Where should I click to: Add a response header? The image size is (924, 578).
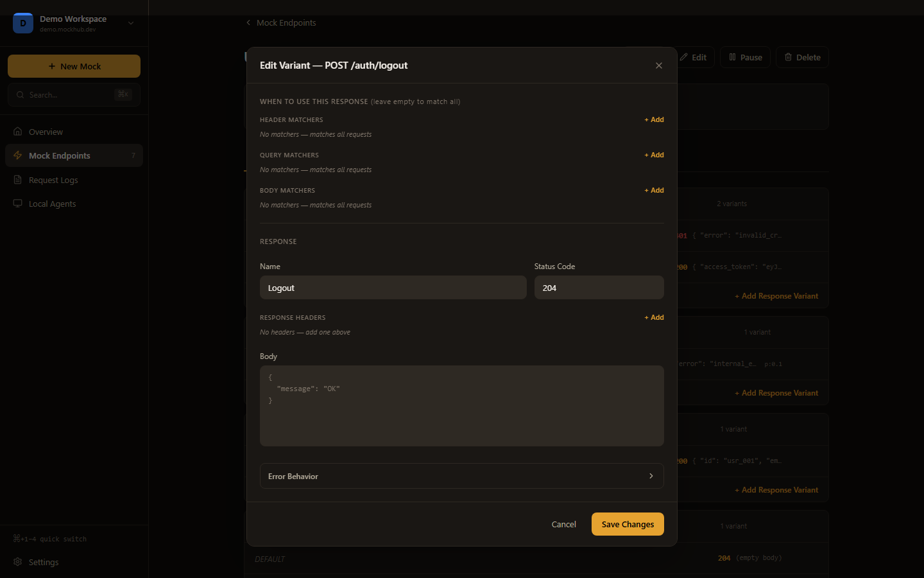tap(654, 317)
